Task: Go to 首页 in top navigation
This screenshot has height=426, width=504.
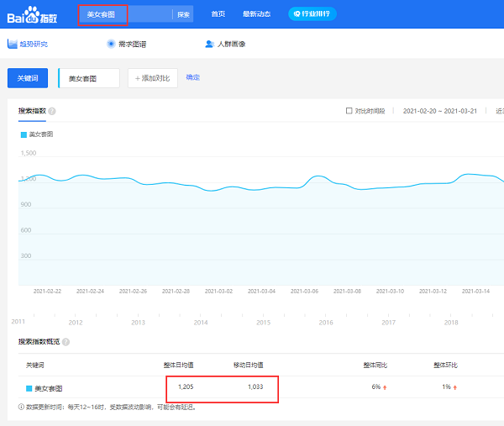Action: [218, 13]
